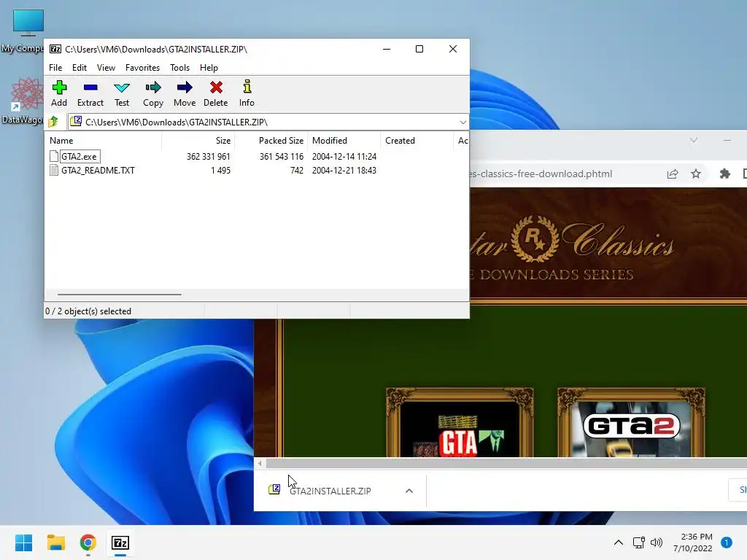Screen dimensions: 747x560
Task: Select the GTA2_README.TXT file name
Action: 98,171
